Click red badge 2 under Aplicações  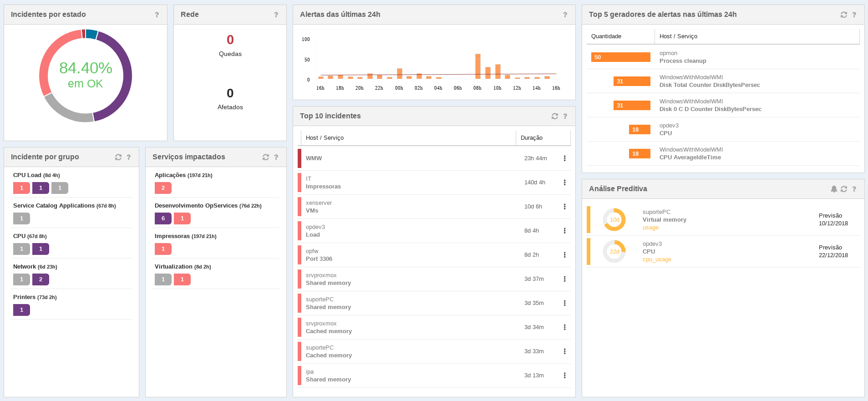pos(163,188)
